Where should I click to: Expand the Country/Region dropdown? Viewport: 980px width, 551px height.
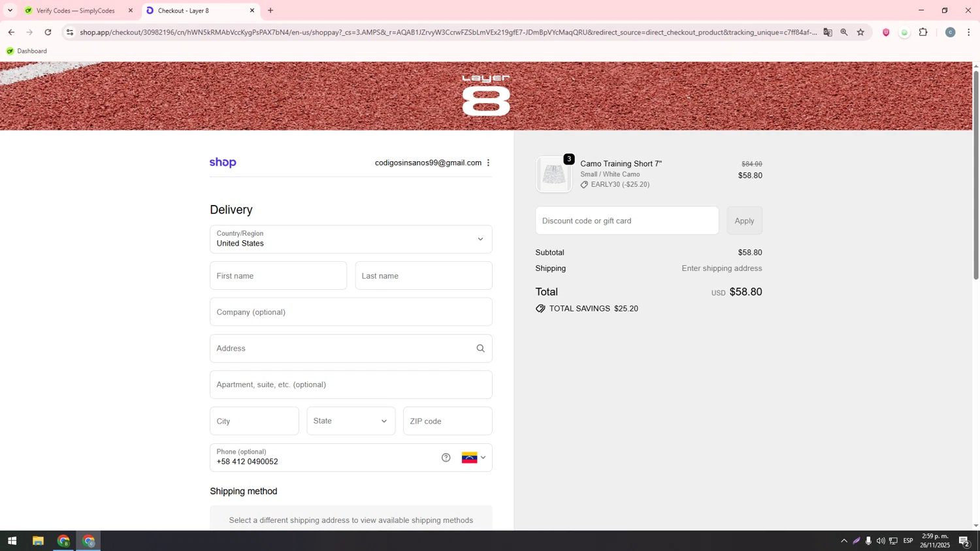(x=351, y=239)
